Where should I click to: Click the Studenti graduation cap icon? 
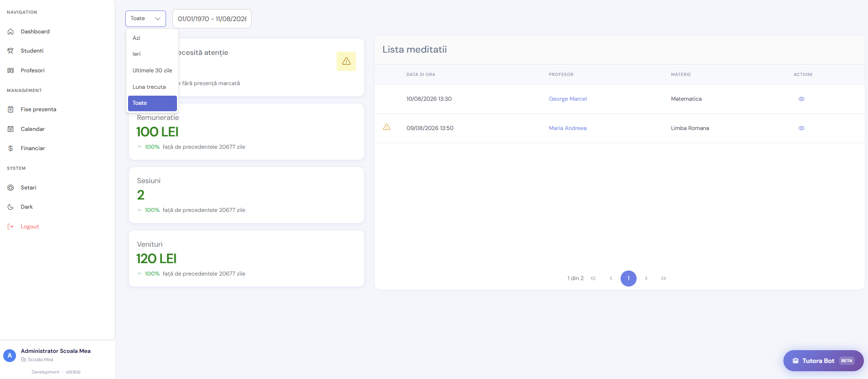point(11,51)
